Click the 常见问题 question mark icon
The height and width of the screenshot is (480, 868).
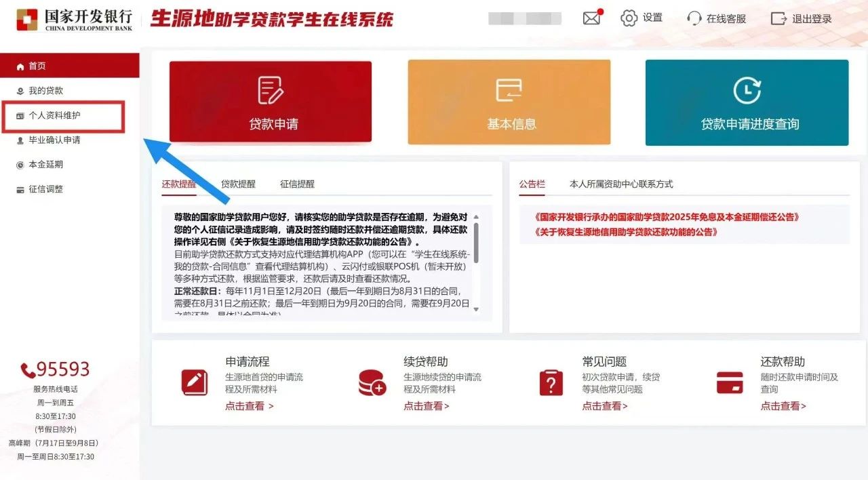tap(551, 383)
